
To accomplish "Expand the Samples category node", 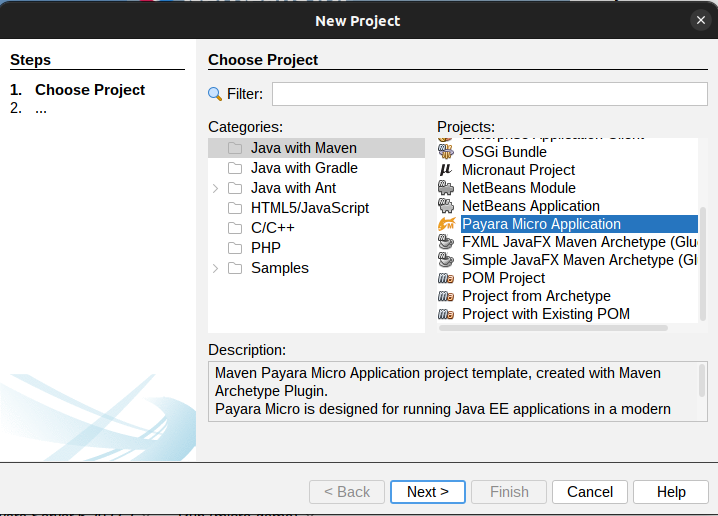I will 215,268.
